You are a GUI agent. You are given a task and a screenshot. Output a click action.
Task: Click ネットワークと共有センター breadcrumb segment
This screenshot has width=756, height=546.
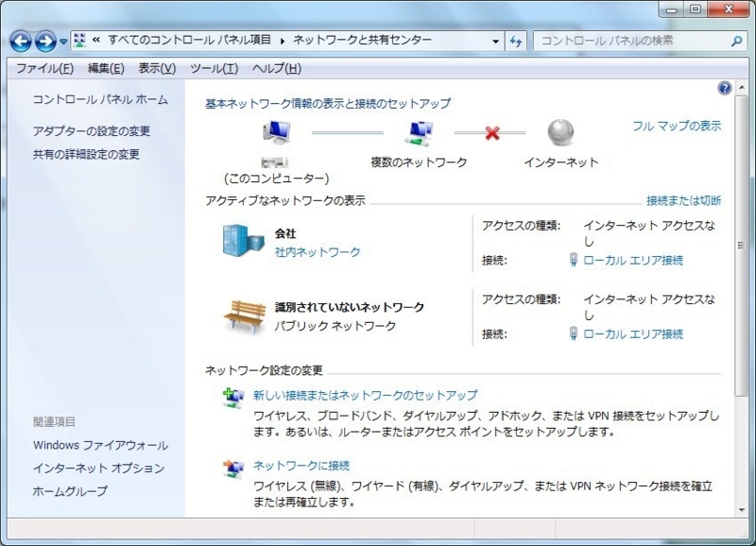(362, 41)
